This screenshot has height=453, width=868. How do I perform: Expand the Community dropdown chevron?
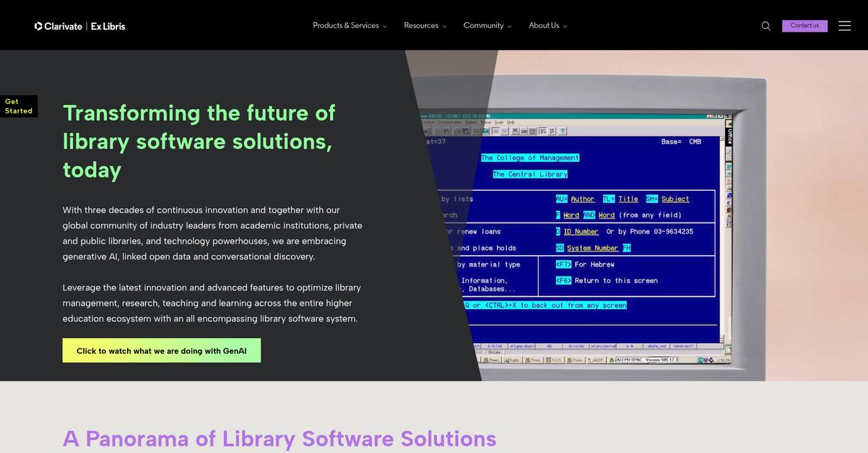point(509,27)
